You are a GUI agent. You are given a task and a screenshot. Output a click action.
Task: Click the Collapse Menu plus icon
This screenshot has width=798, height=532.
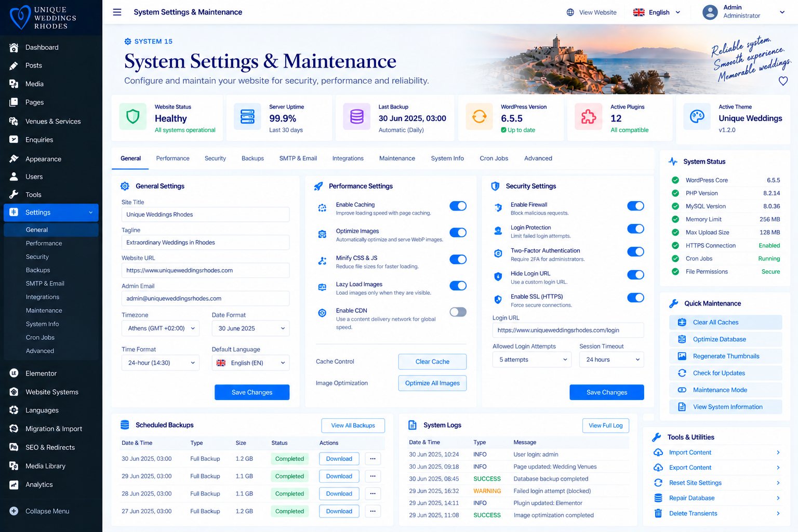[x=14, y=511]
